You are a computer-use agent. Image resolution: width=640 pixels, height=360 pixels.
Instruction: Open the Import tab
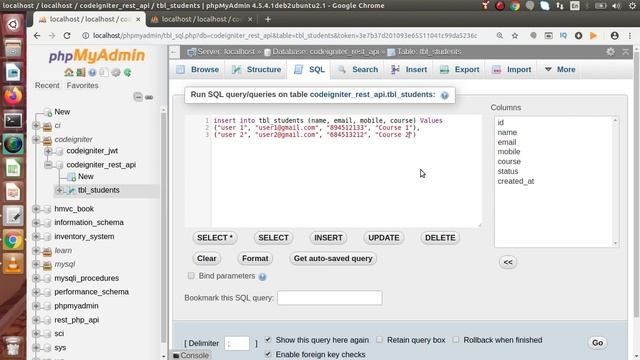512,69
